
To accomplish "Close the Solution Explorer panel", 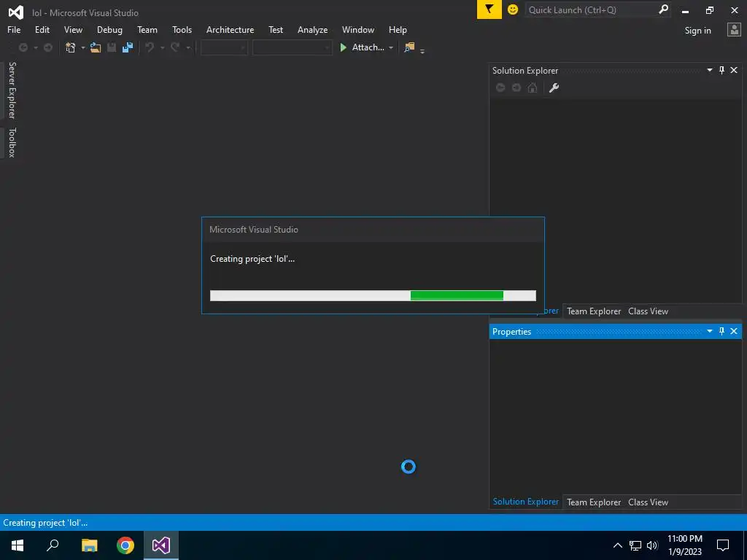I will click(734, 70).
